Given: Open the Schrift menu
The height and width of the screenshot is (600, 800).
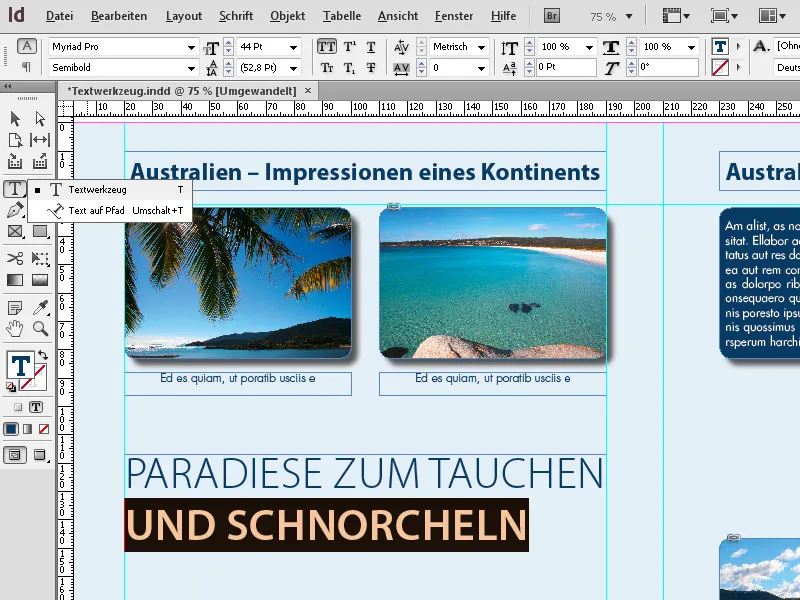Looking at the screenshot, I should (x=236, y=15).
